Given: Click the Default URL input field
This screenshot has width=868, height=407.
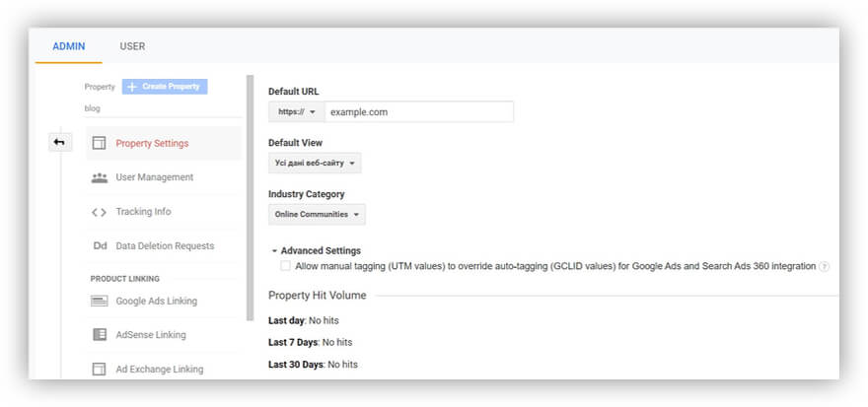Looking at the screenshot, I should (418, 111).
